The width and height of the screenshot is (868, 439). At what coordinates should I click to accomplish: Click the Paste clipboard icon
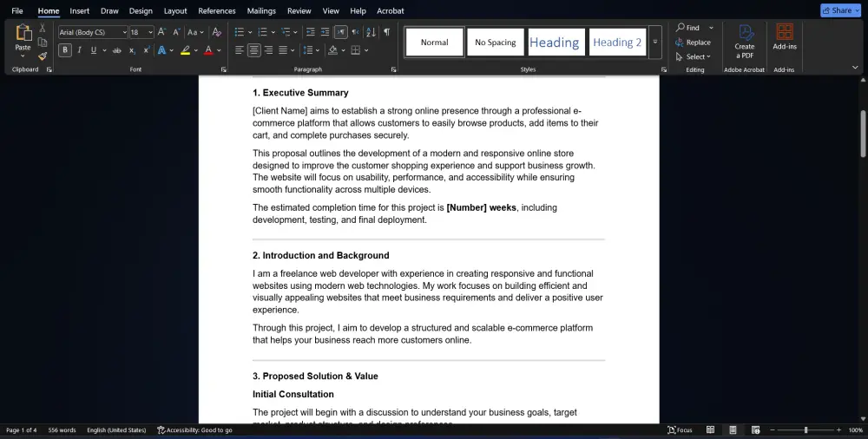(x=23, y=33)
